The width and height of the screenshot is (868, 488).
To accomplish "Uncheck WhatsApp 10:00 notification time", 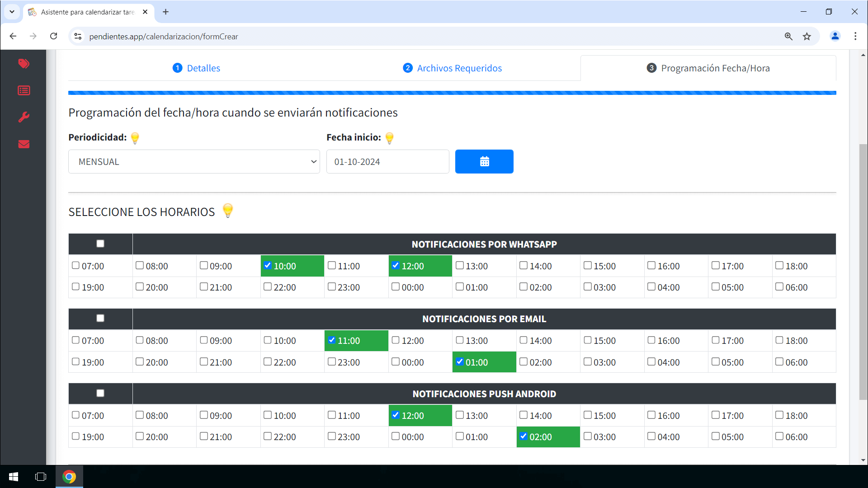I will point(268,266).
